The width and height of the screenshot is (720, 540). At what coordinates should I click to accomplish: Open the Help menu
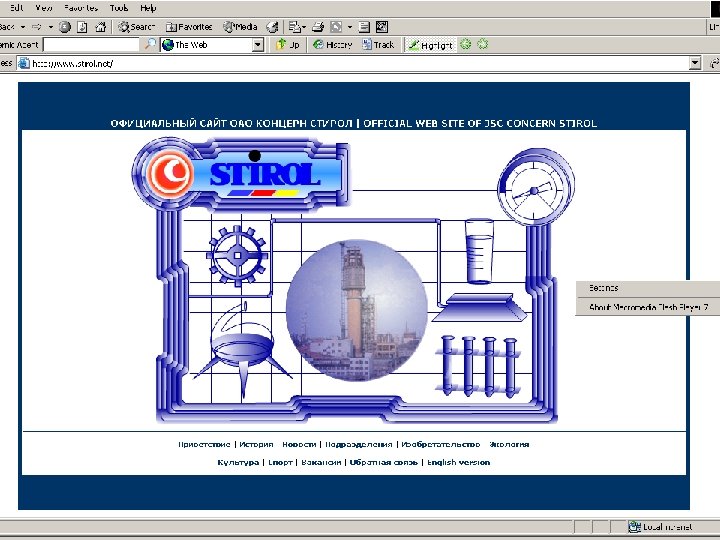click(148, 8)
